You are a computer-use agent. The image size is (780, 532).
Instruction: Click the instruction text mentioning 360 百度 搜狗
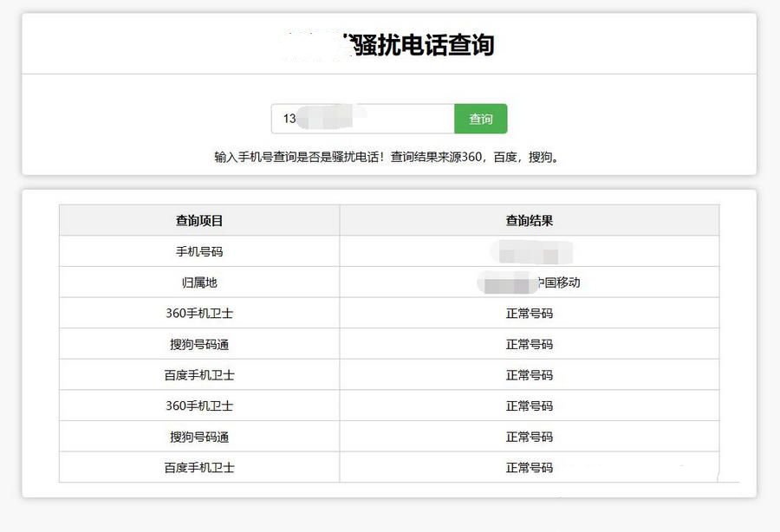point(390,157)
